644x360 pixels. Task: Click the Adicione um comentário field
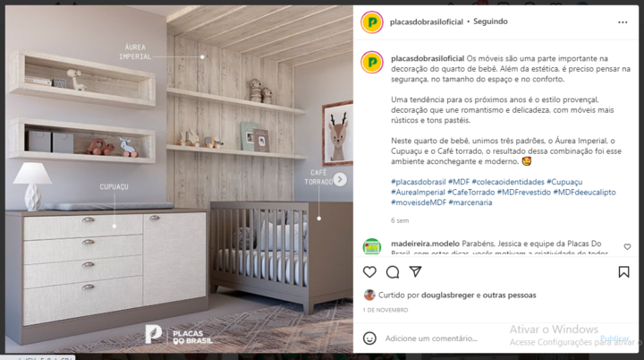[431, 339]
